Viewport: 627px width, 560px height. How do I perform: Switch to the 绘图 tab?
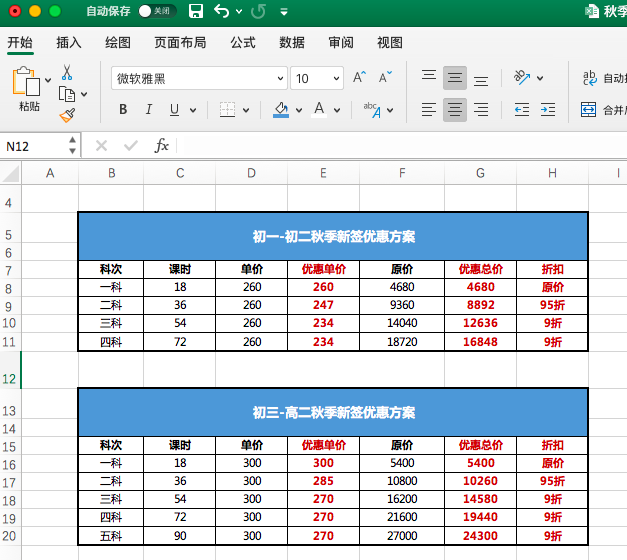[x=118, y=42]
